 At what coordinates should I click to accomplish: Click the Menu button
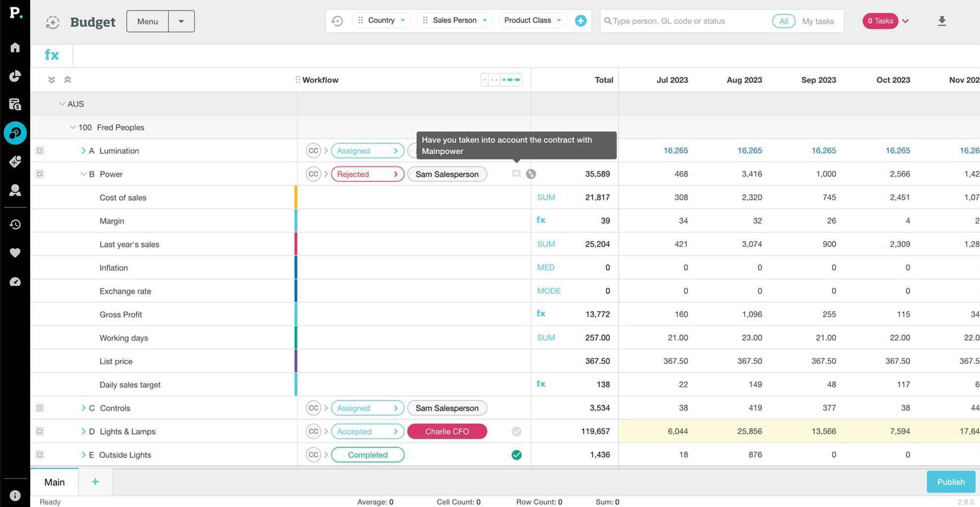[147, 21]
